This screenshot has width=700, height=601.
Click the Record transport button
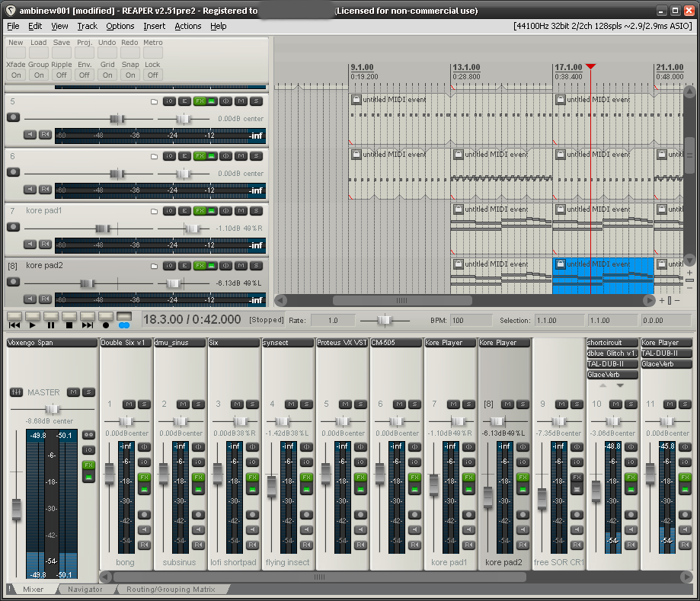[106, 320]
